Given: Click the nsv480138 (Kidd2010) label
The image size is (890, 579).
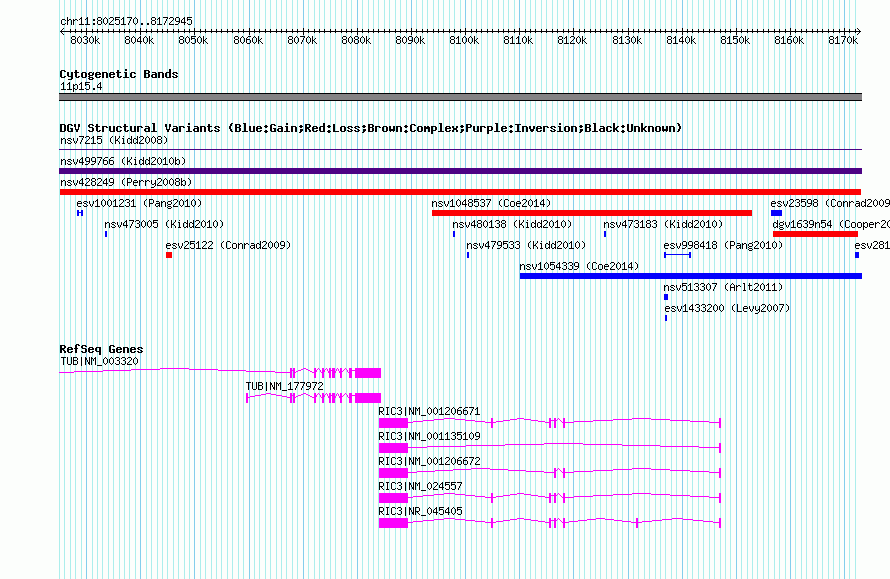Looking at the screenshot, I should coord(512,224).
